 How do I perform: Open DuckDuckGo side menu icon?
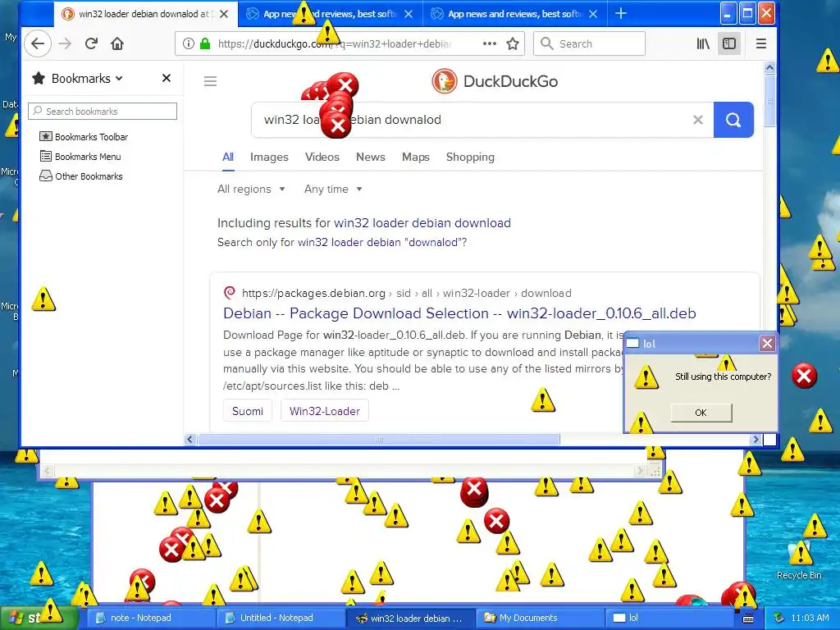(211, 81)
